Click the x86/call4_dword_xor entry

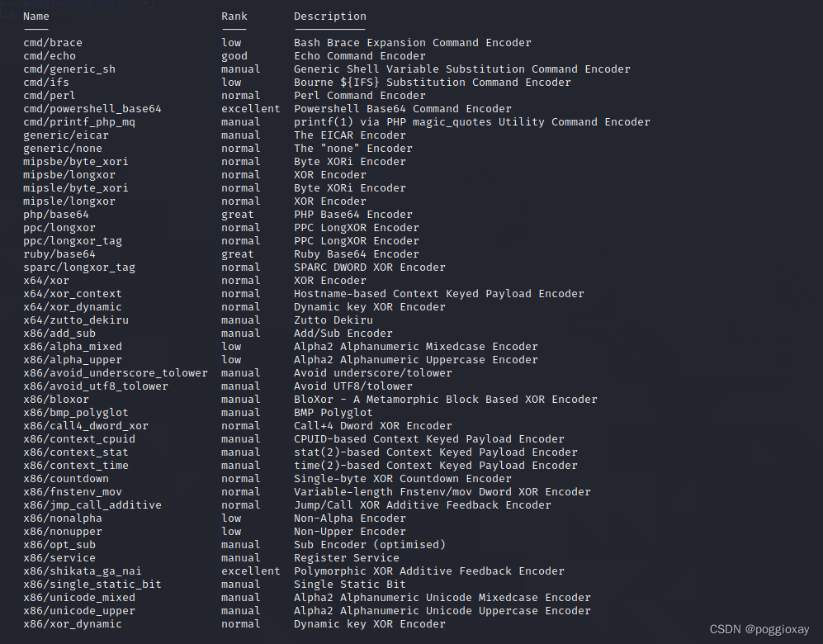pyautogui.click(x=86, y=426)
